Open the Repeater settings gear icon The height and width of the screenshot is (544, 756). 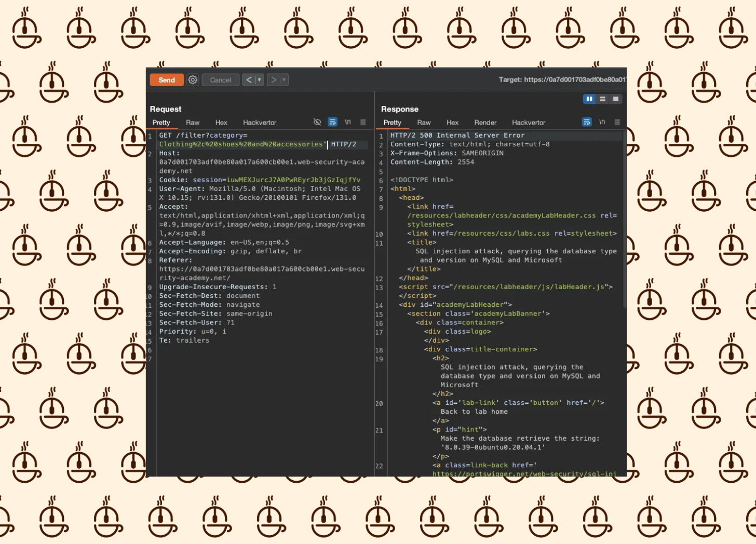[x=193, y=80]
